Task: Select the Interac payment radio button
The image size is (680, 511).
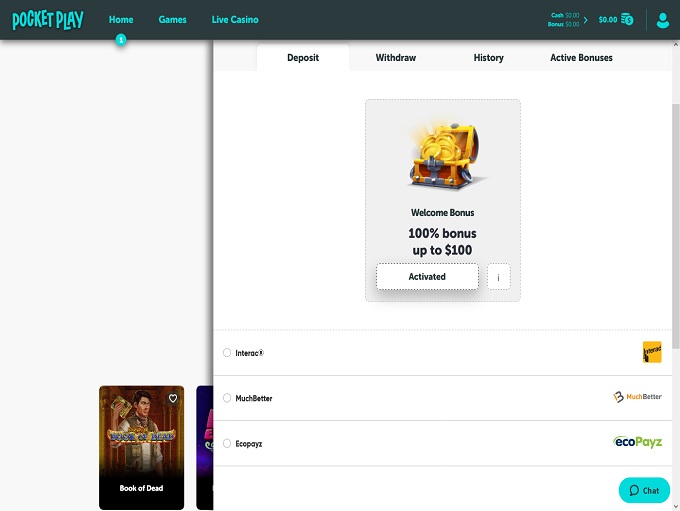Action: pyautogui.click(x=227, y=353)
